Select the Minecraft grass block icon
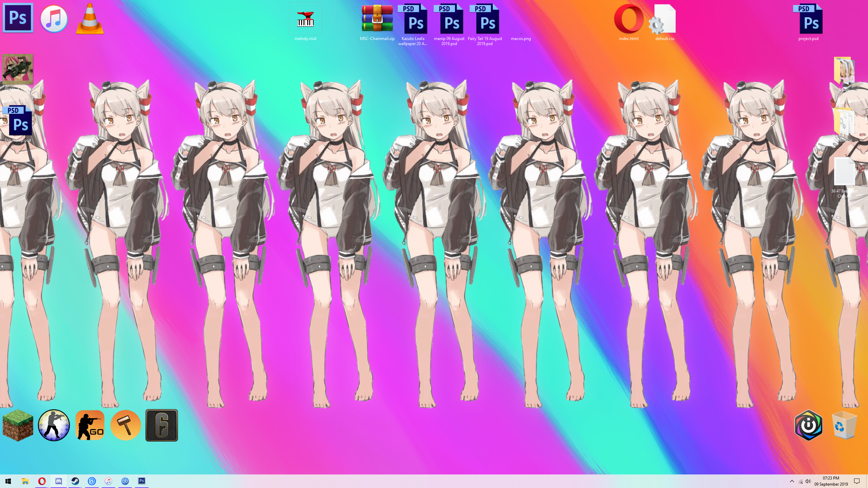The width and height of the screenshot is (868, 488). tap(18, 425)
